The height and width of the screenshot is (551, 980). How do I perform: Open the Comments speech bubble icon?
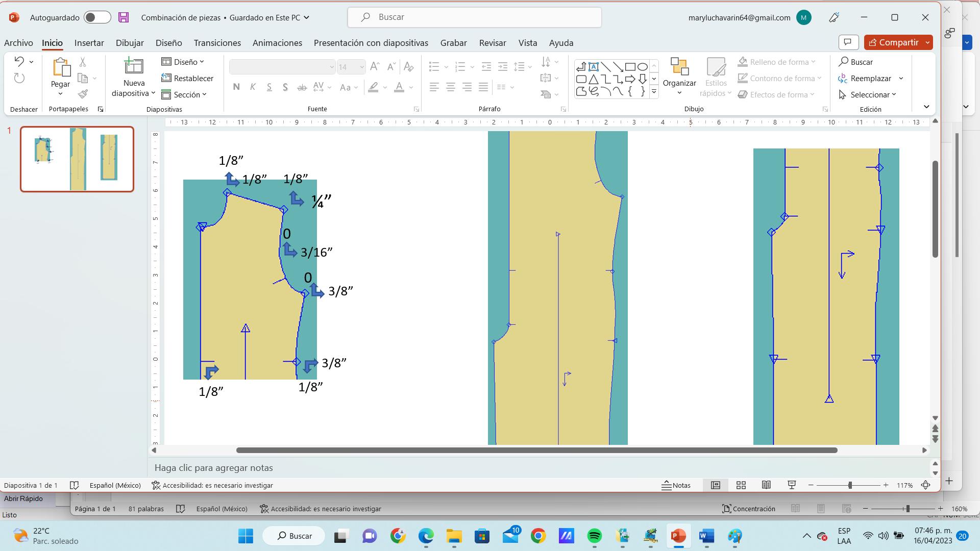coord(848,42)
